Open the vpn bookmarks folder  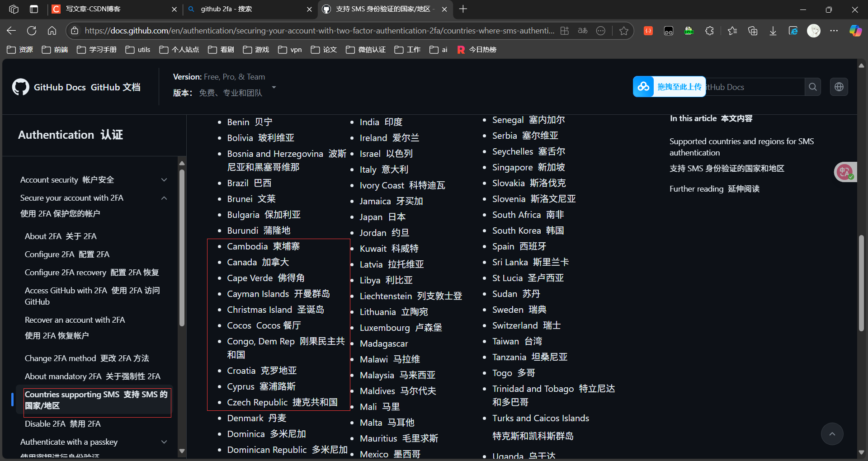[290, 50]
